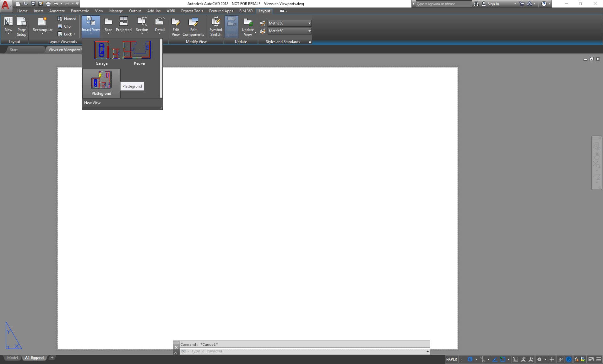This screenshot has width=603, height=364.
Task: Click the Symbol Sketch tool
Action: pyautogui.click(x=215, y=27)
